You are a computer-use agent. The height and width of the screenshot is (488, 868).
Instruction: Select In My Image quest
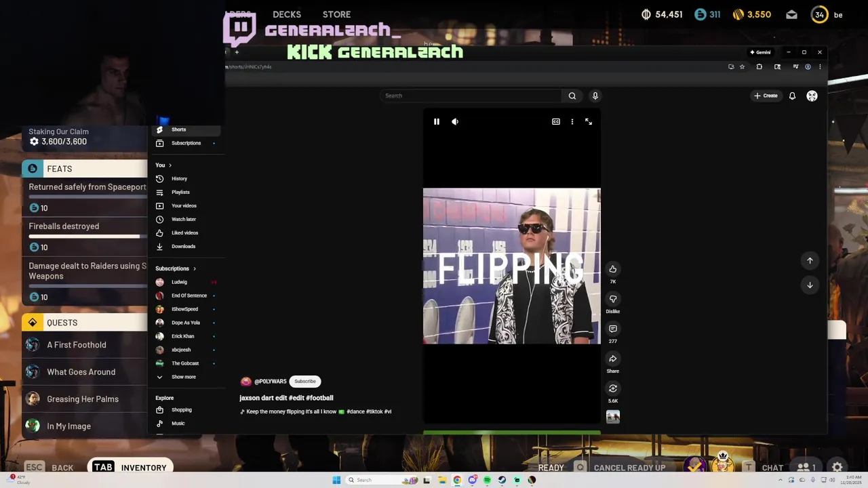tap(85, 426)
